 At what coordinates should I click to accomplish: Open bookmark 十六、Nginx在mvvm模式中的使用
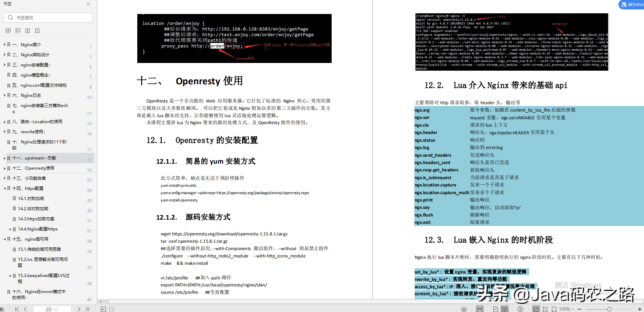tap(39, 295)
